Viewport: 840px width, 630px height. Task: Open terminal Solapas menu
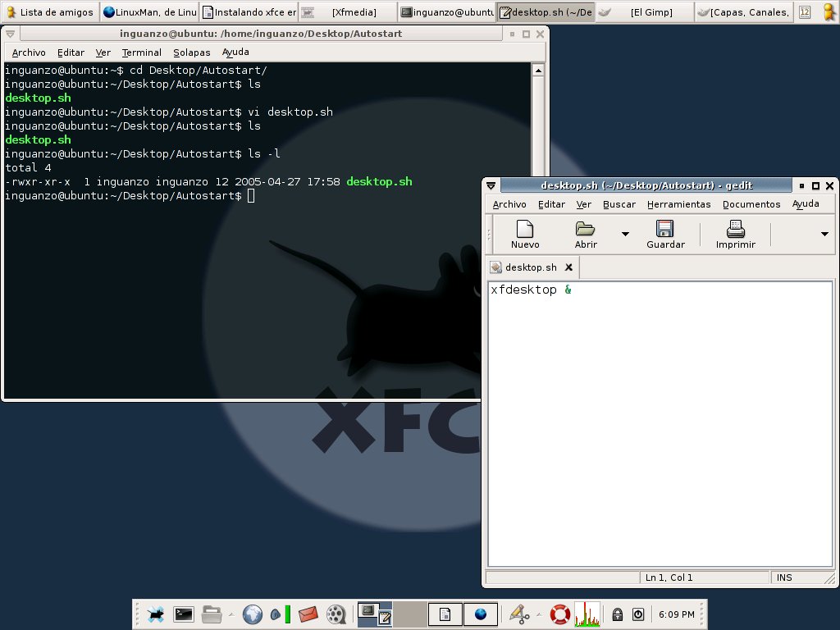191,52
